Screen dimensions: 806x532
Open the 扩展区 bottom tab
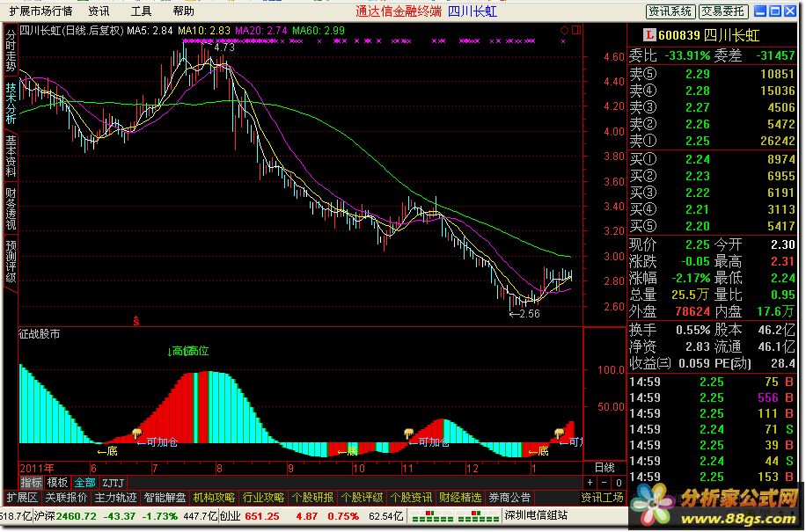(22, 498)
